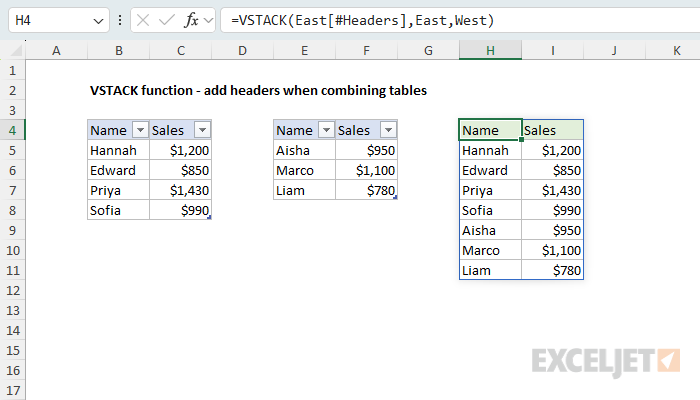Click 'Liam' in the combined column H
Image resolution: width=700 pixels, height=400 pixels.
pos(490,270)
